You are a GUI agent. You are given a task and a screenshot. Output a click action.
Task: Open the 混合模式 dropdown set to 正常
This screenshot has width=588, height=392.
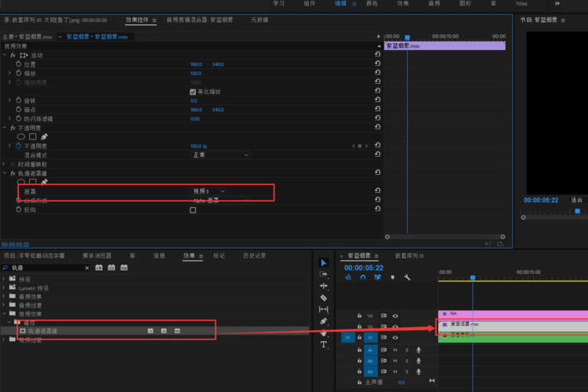pyautogui.click(x=209, y=154)
